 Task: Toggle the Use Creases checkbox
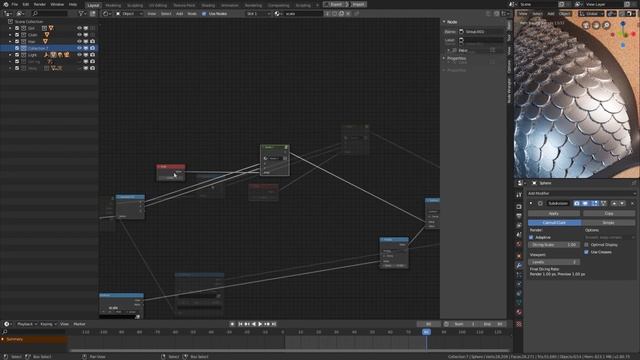(587, 252)
